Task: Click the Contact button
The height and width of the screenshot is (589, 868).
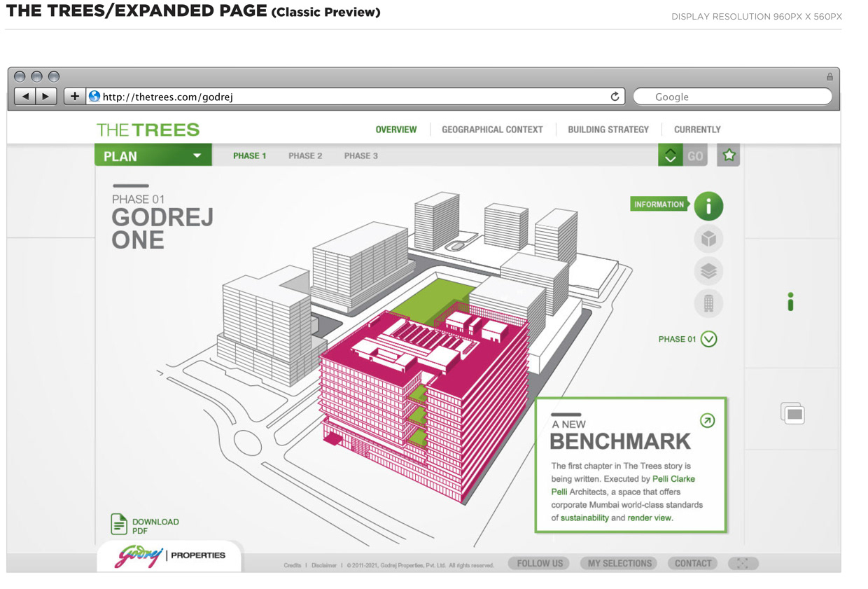Action: [693, 563]
